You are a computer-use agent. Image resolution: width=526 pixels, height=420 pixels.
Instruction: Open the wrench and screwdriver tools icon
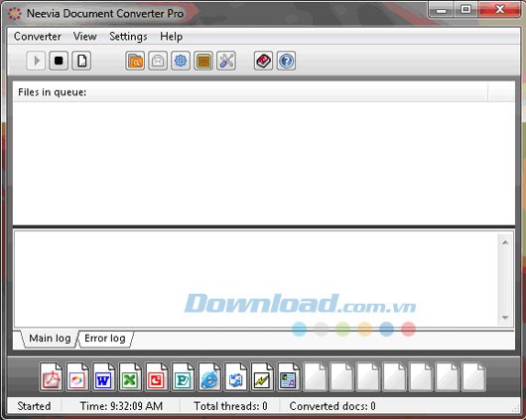pos(226,61)
